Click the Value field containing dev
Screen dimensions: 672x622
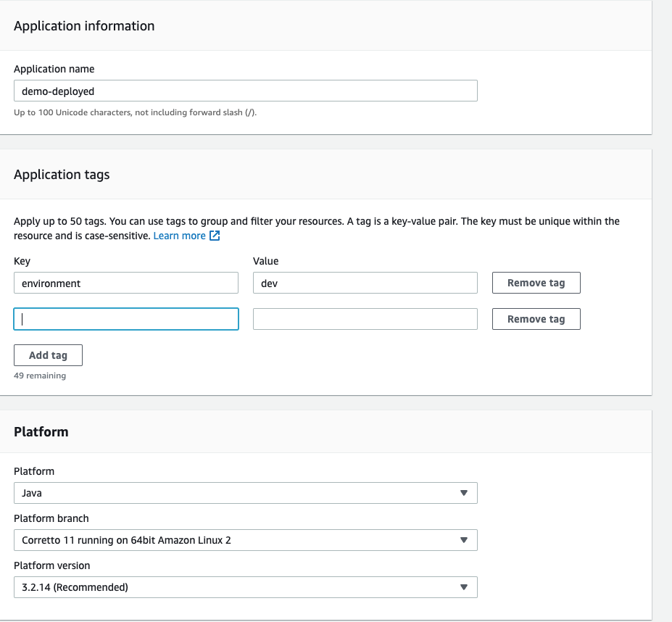pos(365,283)
